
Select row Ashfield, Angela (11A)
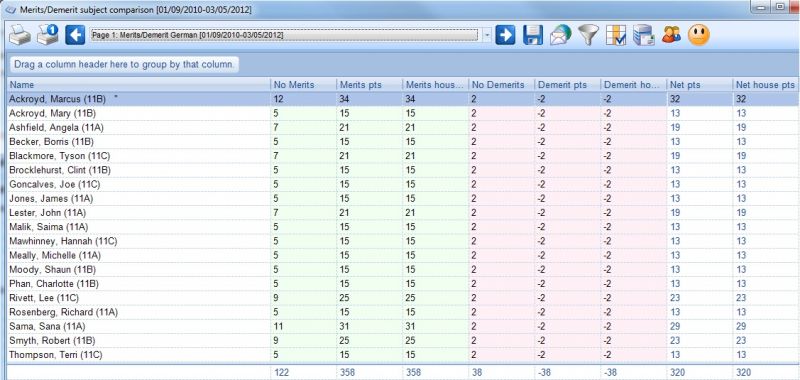[403, 128]
